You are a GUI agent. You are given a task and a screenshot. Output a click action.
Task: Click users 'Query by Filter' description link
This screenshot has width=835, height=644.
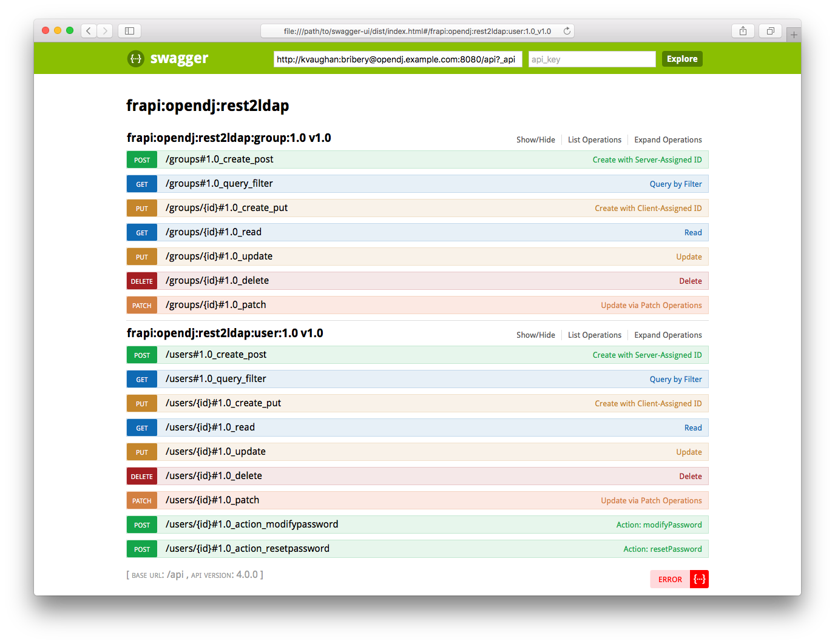click(676, 380)
